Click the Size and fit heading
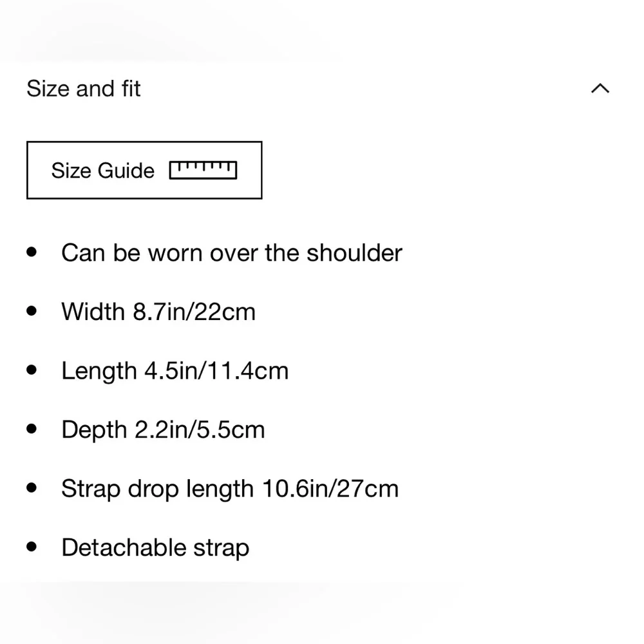644x644 pixels. 84,89
